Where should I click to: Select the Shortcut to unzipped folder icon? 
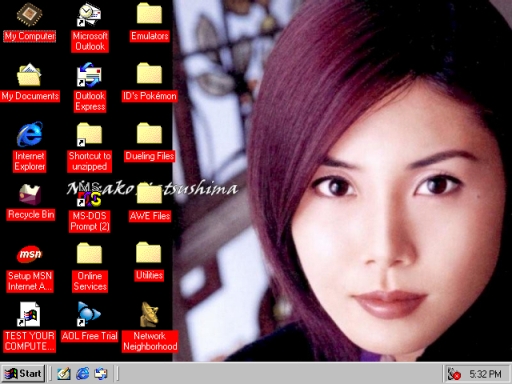point(89,134)
